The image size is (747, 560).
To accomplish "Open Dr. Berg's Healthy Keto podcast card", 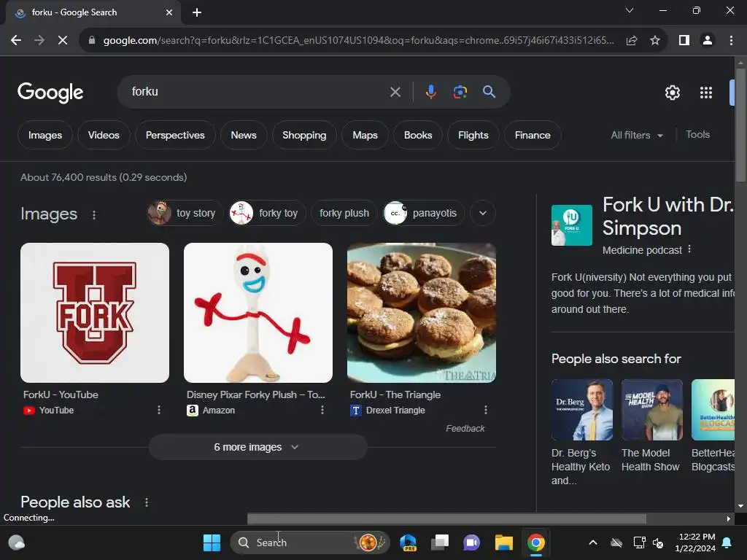I will pos(581,432).
